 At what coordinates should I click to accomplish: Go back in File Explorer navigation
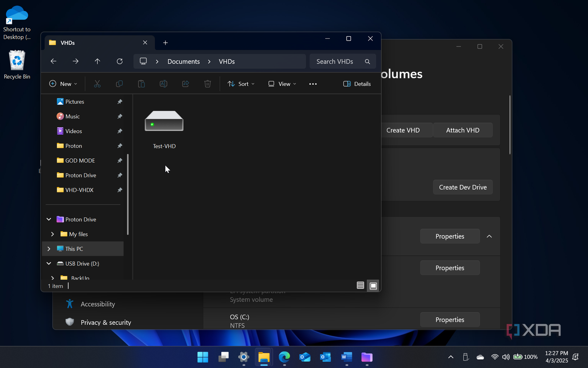click(54, 61)
